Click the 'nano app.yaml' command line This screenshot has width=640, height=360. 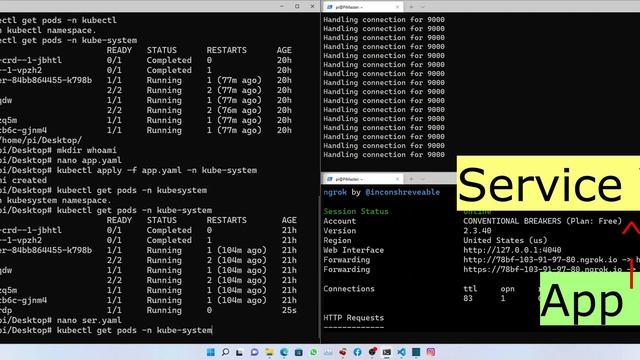click(x=89, y=160)
